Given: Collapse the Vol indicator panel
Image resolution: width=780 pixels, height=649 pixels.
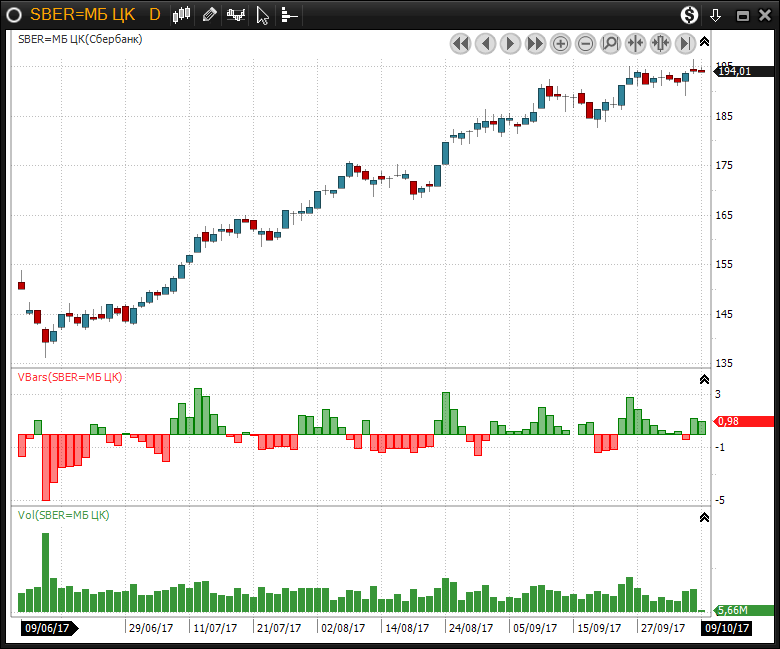Looking at the screenshot, I should coord(704,517).
